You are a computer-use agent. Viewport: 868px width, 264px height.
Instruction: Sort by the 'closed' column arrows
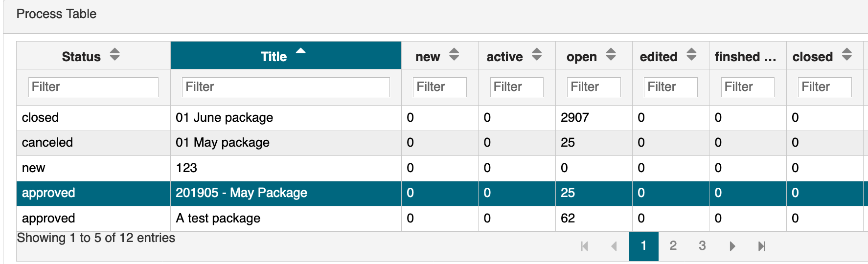click(x=847, y=55)
